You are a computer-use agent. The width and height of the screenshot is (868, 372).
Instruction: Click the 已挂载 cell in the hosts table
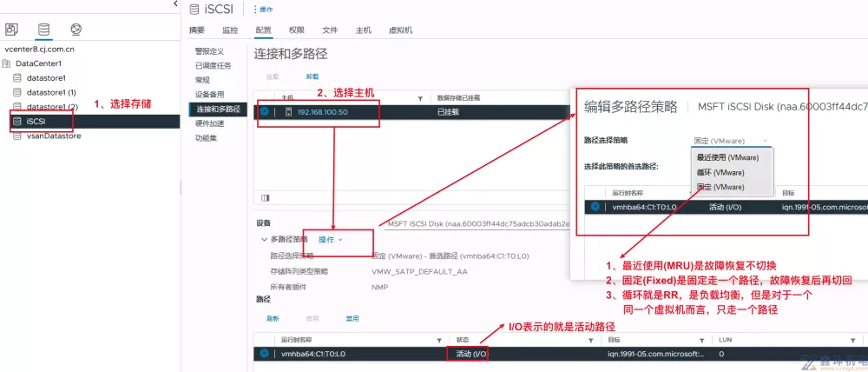(448, 112)
